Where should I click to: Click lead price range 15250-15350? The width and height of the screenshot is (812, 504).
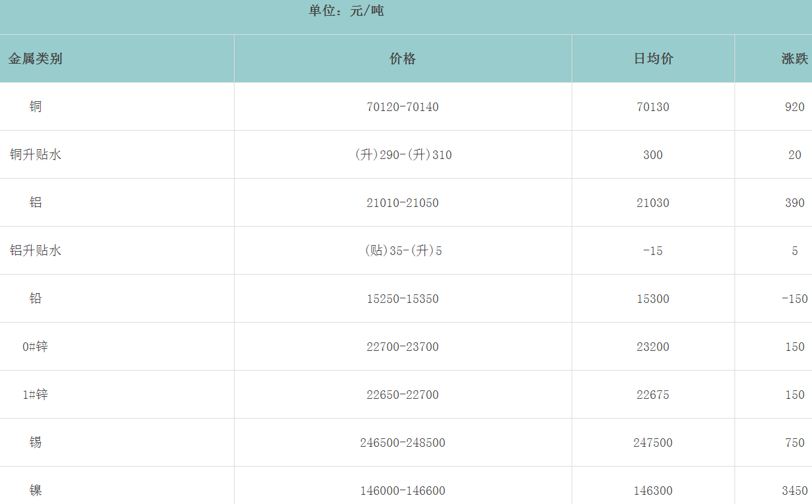[403, 299]
